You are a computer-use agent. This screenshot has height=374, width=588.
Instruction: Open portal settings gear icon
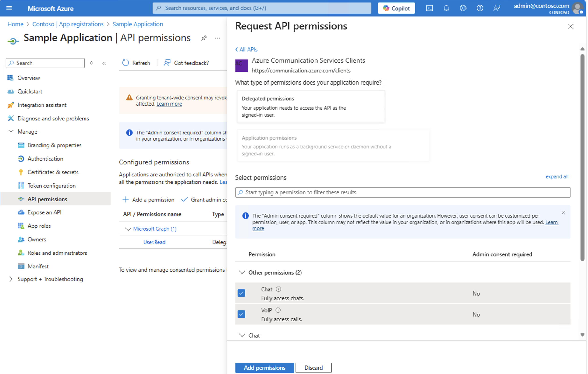point(463,8)
